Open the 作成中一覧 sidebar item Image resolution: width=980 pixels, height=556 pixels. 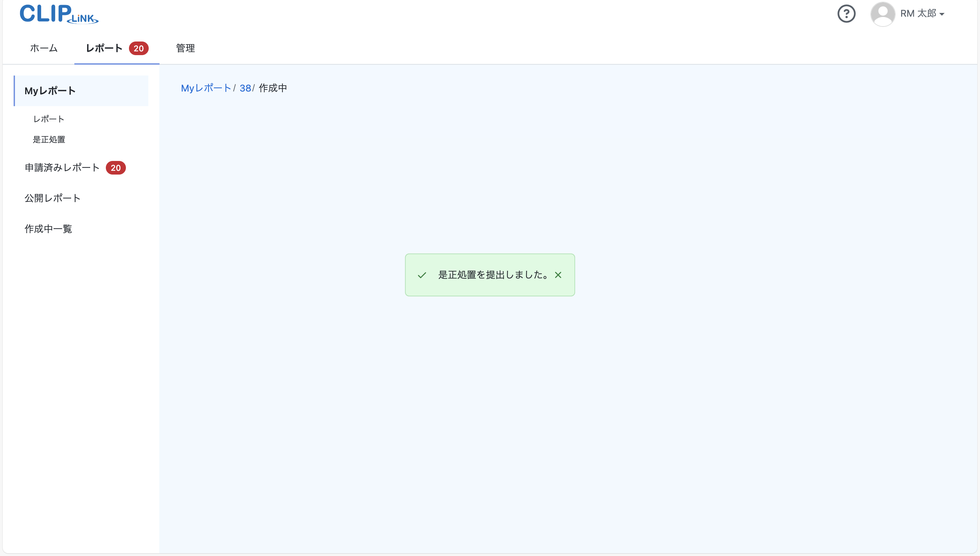pyautogui.click(x=48, y=229)
